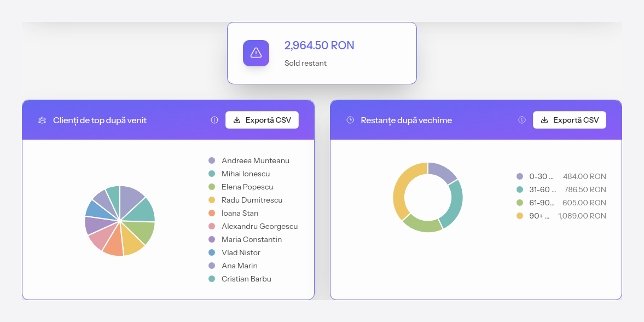Click the 484.00 RON aging amount
644x322 pixels.
pos(584,176)
